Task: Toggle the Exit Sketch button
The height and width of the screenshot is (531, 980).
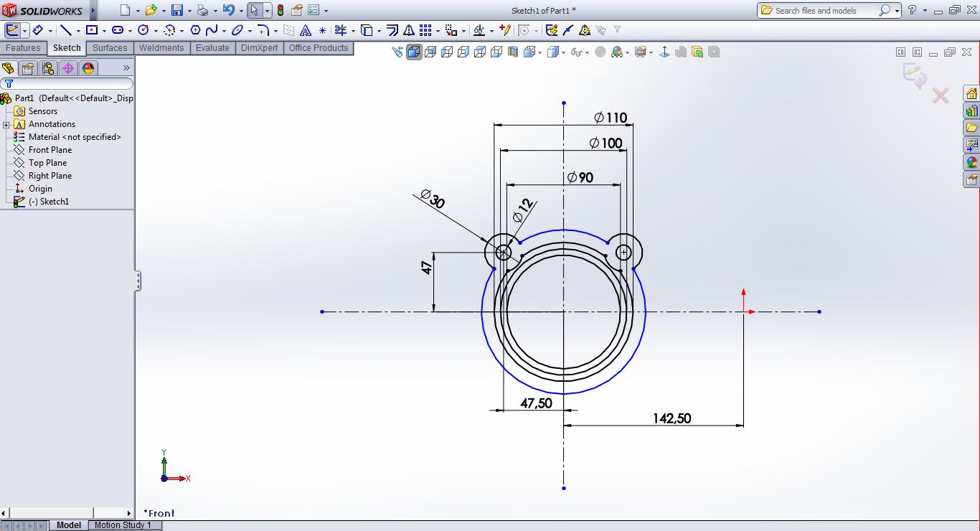Action: pos(12,30)
